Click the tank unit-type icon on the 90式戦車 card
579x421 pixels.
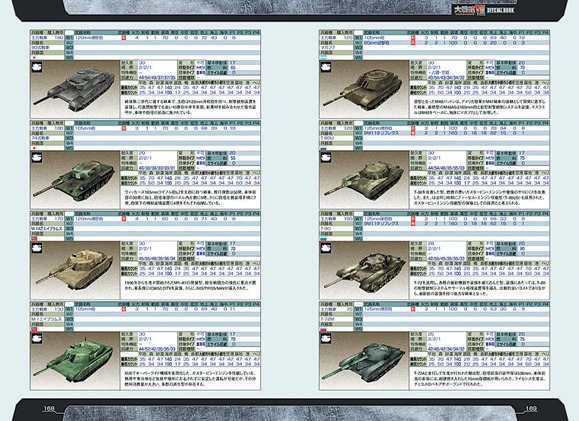pos(37,67)
